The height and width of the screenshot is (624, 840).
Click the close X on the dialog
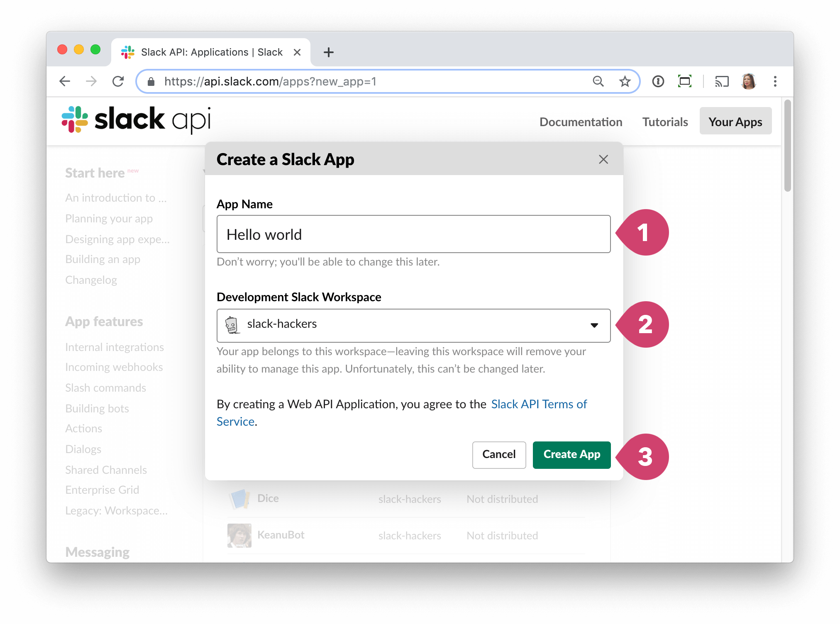603,158
